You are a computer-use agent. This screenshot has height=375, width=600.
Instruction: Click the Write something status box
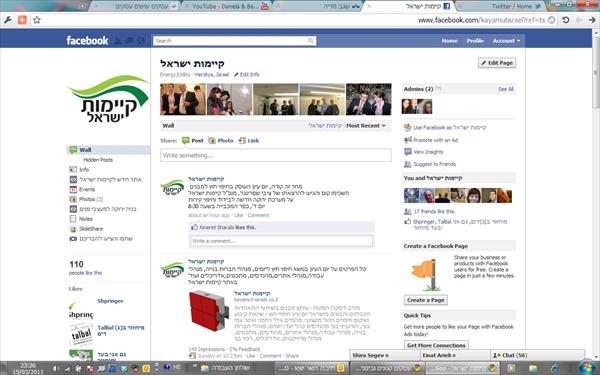click(x=276, y=155)
